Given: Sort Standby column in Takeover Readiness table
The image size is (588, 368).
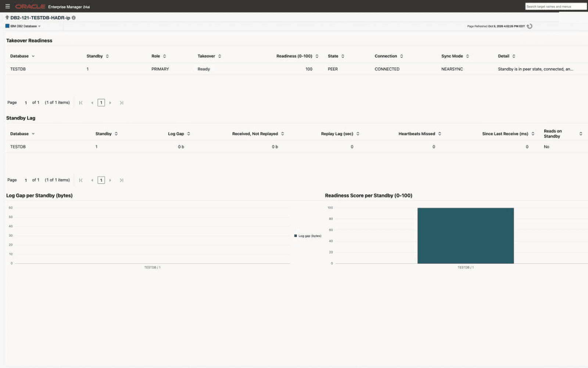Looking at the screenshot, I should (x=107, y=56).
